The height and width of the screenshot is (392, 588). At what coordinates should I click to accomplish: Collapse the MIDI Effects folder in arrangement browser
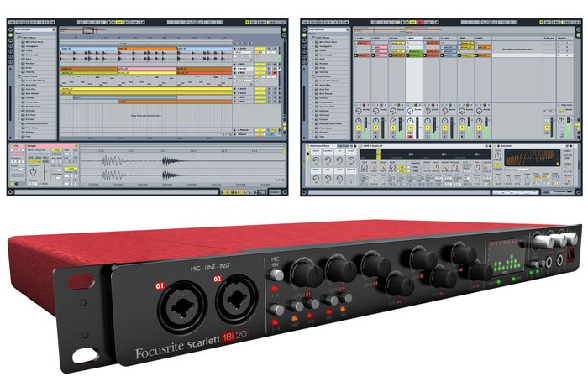click(17, 38)
